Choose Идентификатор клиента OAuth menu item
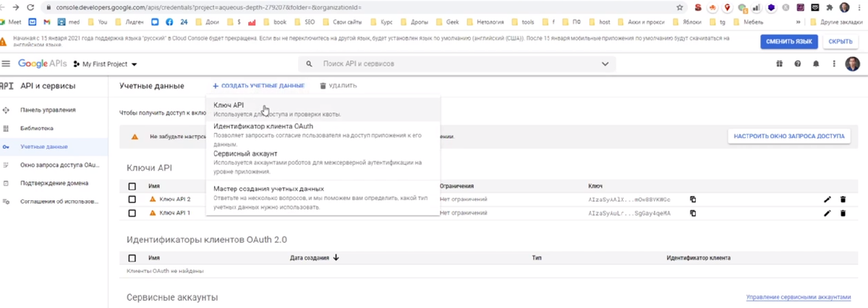This screenshot has height=308, width=868. click(323, 134)
